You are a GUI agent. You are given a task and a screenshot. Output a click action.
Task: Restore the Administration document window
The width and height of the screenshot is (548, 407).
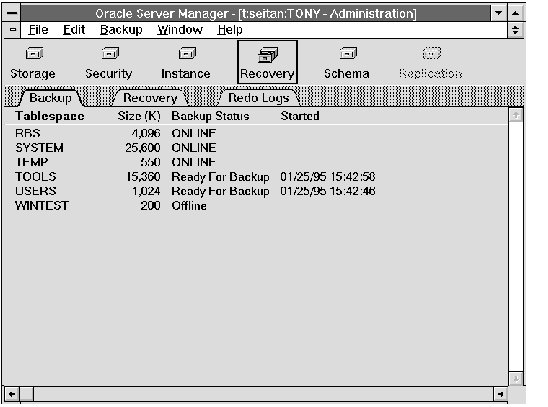pos(516,30)
